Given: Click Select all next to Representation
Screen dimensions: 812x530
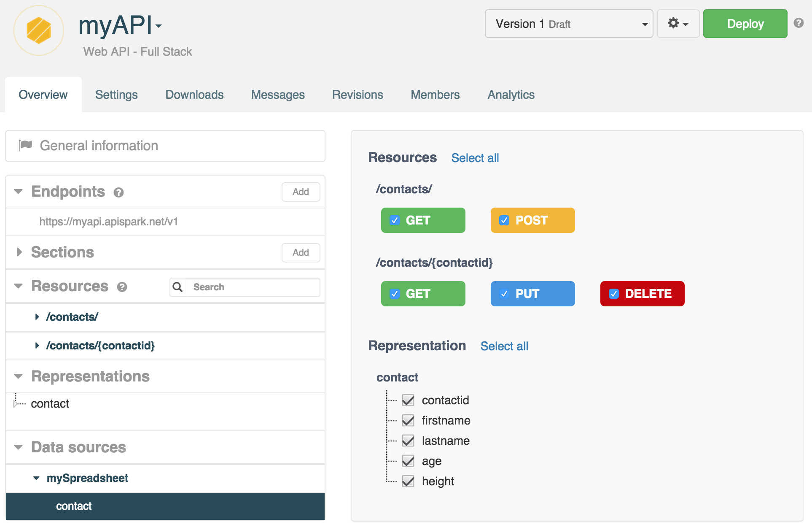Looking at the screenshot, I should coord(504,346).
